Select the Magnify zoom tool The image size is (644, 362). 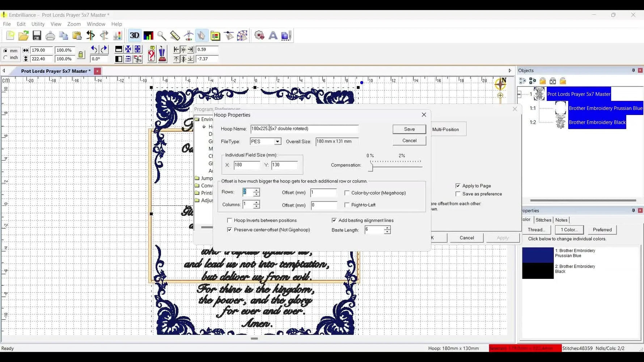pos(162,35)
